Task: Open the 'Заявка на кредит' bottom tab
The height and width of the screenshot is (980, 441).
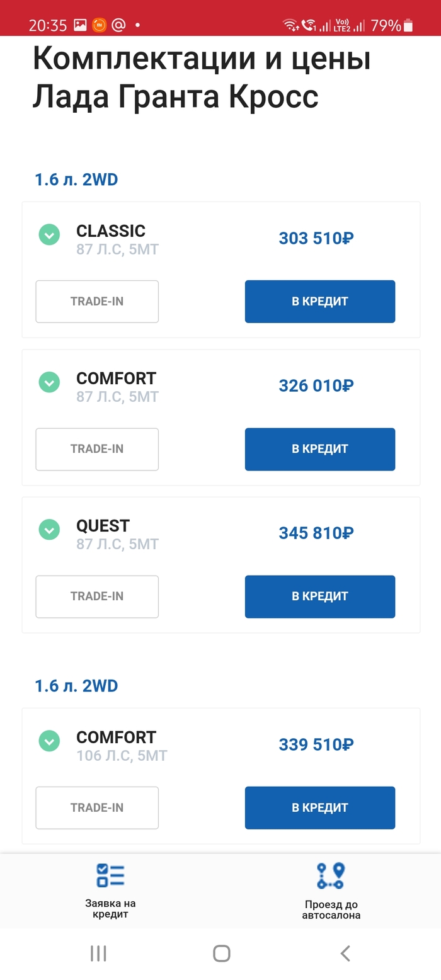Action: pyautogui.click(x=110, y=908)
